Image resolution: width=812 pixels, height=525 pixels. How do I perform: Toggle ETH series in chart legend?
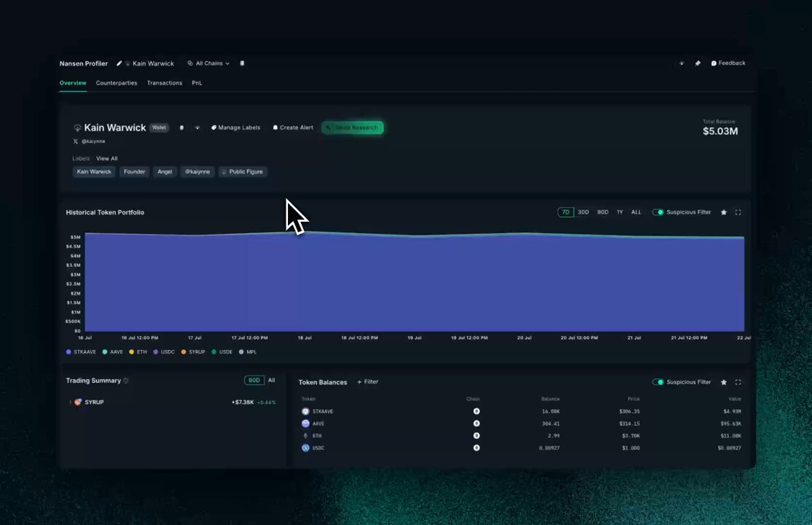pos(138,352)
